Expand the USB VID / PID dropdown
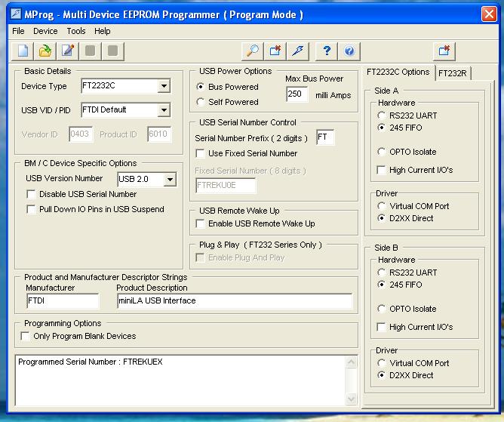504x422 pixels. point(164,110)
